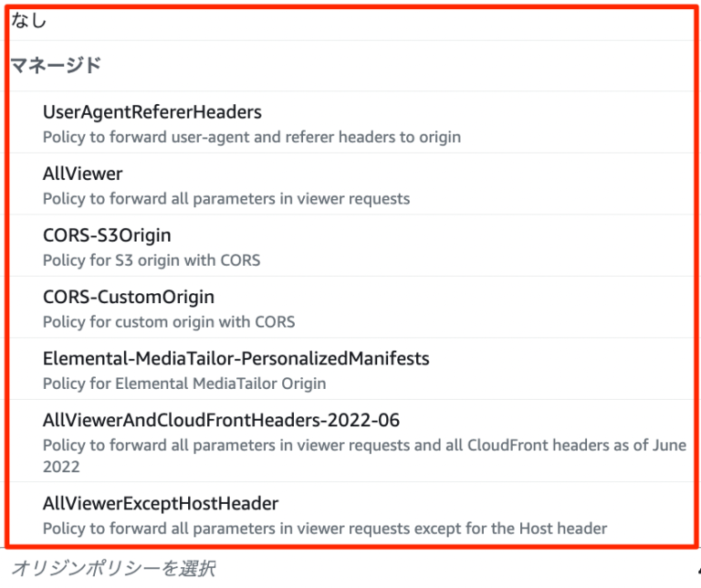Pick the CORS-S3Origin policy
This screenshot has height=588, width=701.
(350, 246)
